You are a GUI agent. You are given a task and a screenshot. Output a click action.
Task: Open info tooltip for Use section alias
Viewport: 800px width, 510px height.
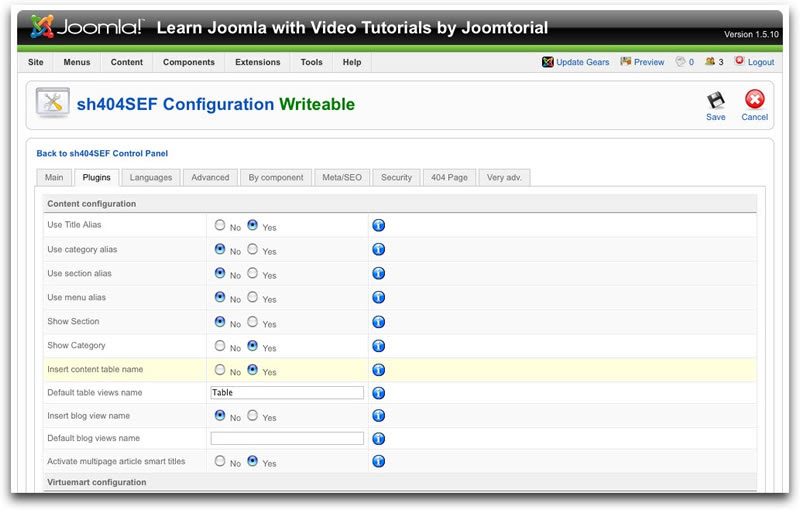click(379, 273)
